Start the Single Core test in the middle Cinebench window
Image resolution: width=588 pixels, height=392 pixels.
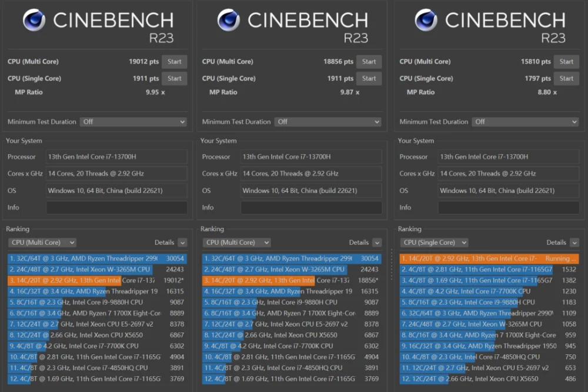pyautogui.click(x=369, y=78)
